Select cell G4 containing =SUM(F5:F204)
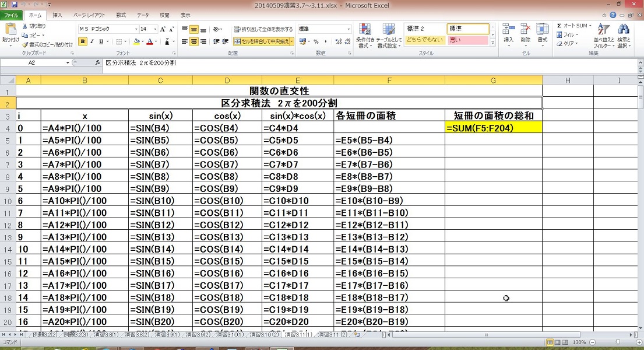This screenshot has width=644, height=350. click(x=493, y=128)
